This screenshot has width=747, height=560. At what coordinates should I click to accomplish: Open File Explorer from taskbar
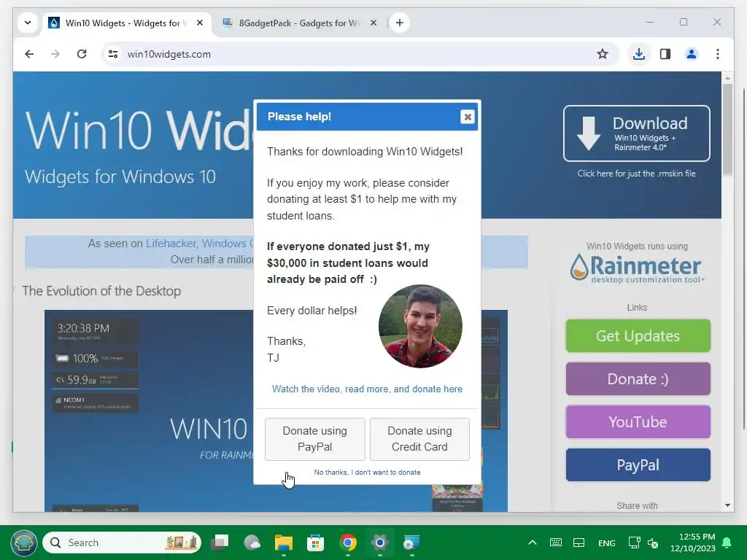pos(284,542)
